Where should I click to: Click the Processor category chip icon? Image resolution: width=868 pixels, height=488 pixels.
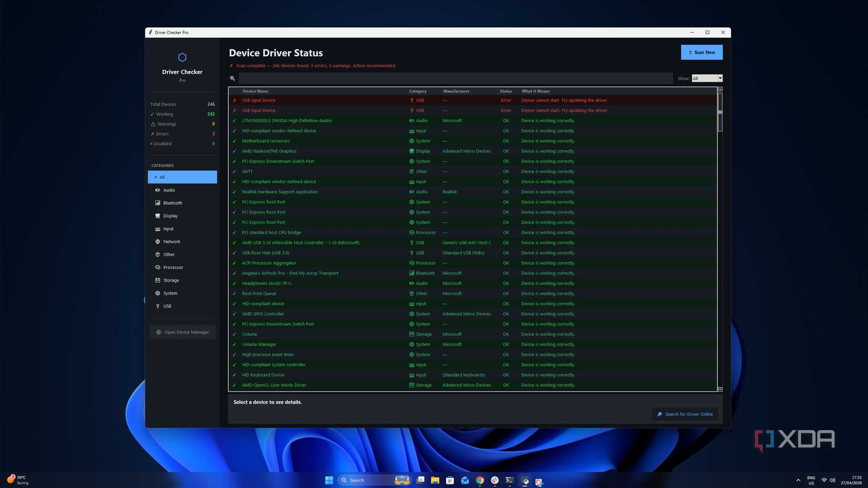point(157,268)
